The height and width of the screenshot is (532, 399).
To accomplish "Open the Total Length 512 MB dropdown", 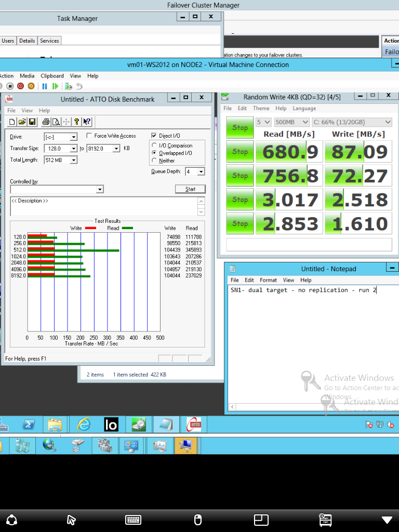I will tap(74, 160).
